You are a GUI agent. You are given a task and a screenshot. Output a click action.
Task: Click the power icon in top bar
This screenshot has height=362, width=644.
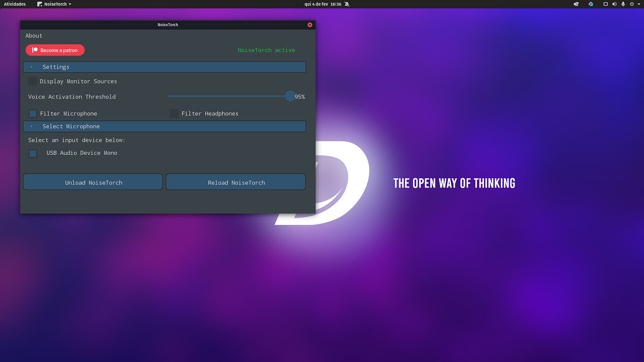point(632,4)
